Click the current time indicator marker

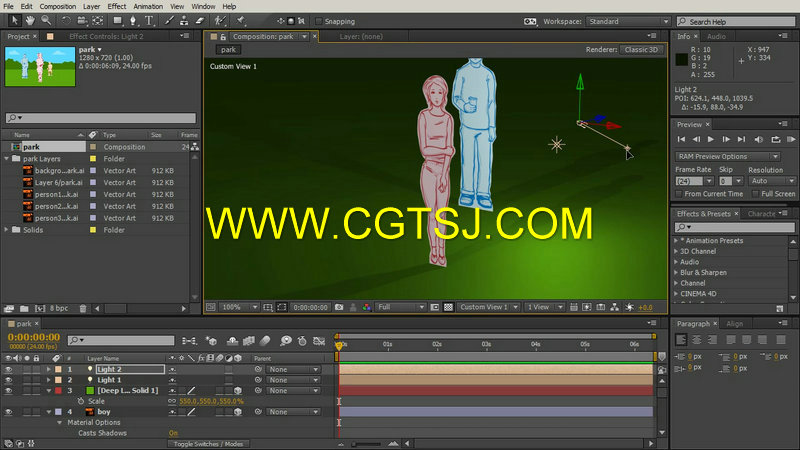coord(339,346)
